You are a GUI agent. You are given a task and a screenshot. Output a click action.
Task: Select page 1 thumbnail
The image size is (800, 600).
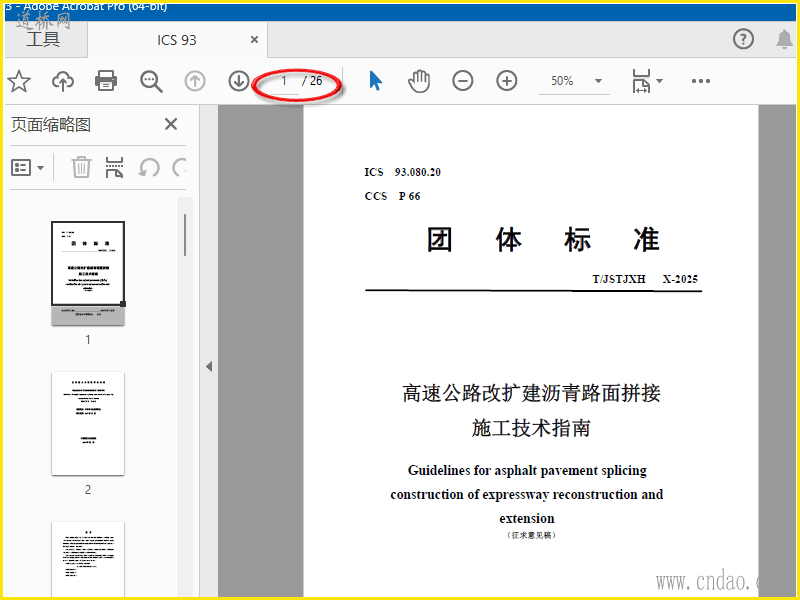click(x=88, y=273)
